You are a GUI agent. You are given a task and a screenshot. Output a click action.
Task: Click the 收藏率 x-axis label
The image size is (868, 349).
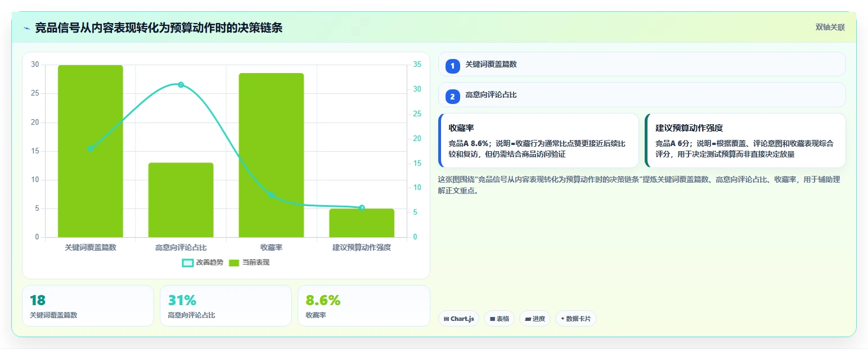[x=271, y=247]
